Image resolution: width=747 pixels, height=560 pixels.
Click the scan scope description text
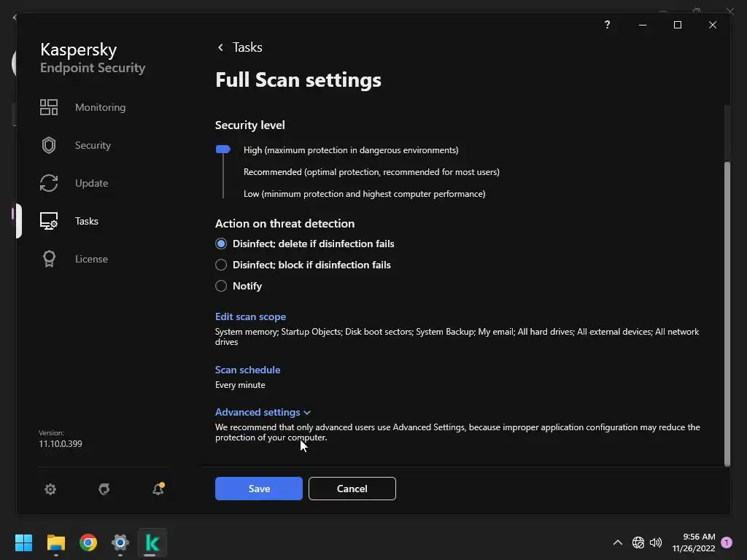[x=457, y=337]
